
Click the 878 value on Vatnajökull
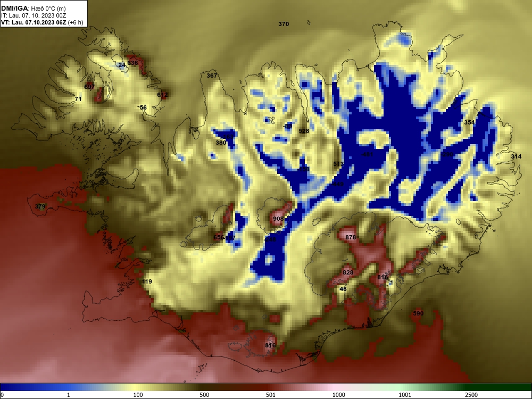coord(351,237)
